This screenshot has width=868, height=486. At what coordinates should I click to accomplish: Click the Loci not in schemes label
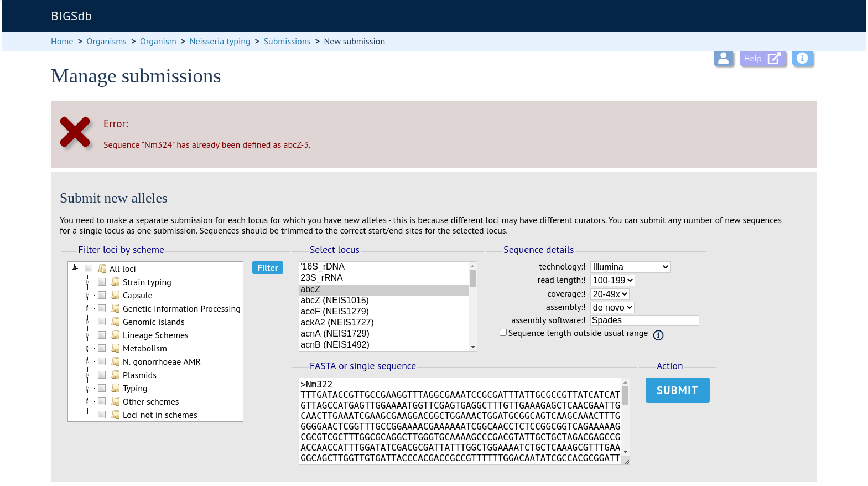(160, 415)
